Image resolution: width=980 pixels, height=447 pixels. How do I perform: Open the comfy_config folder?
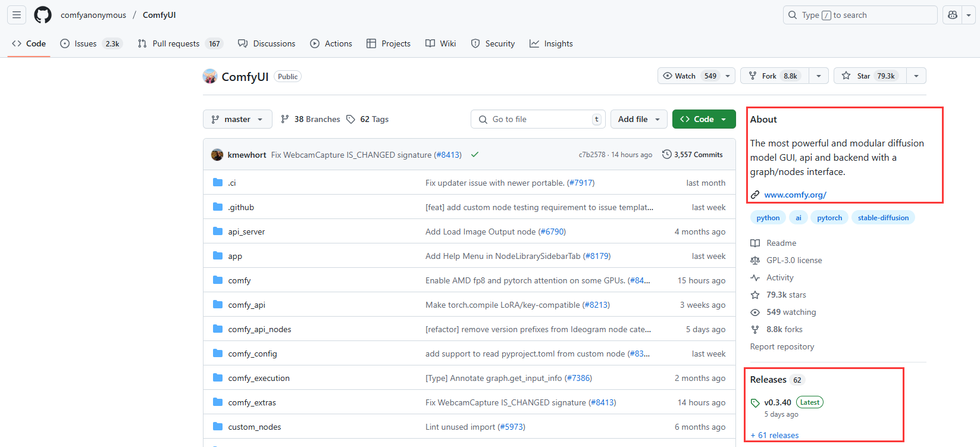pyautogui.click(x=252, y=354)
